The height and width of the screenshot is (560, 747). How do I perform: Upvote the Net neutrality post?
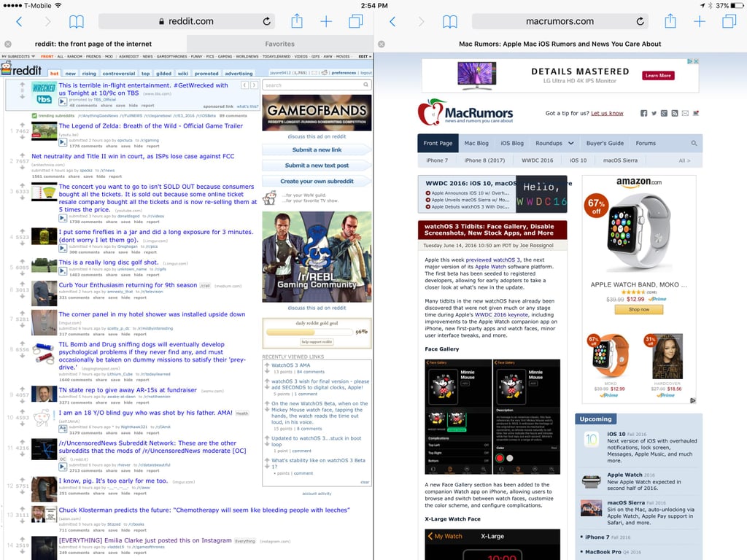pos(23,155)
